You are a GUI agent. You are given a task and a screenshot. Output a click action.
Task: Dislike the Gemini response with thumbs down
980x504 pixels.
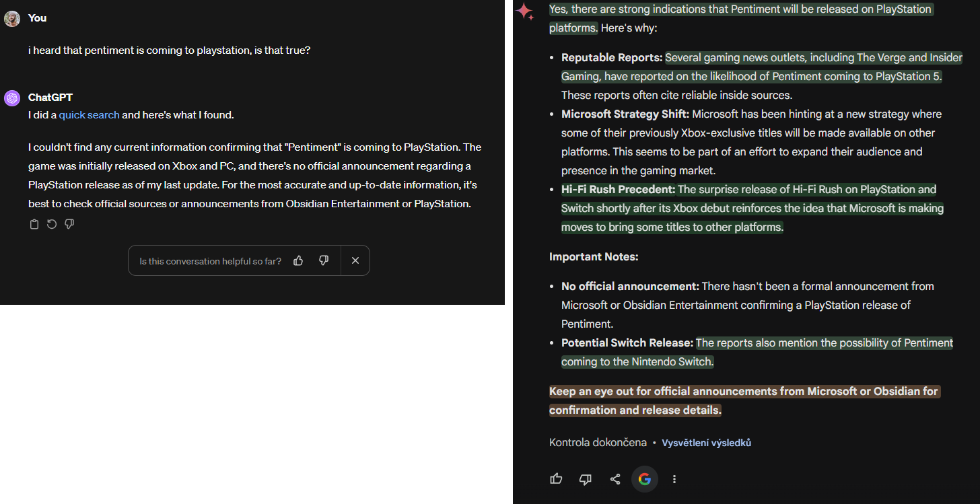586,479
